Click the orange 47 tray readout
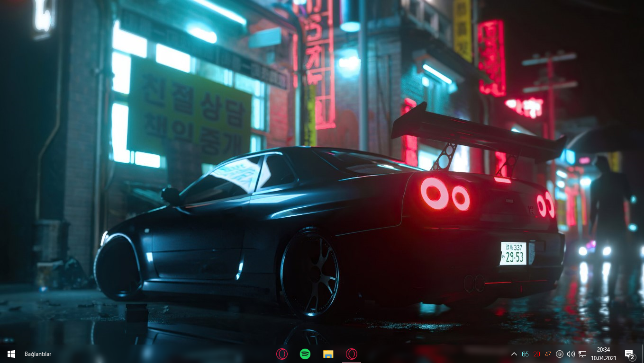Screen dimensions: 644x363 tap(548, 354)
